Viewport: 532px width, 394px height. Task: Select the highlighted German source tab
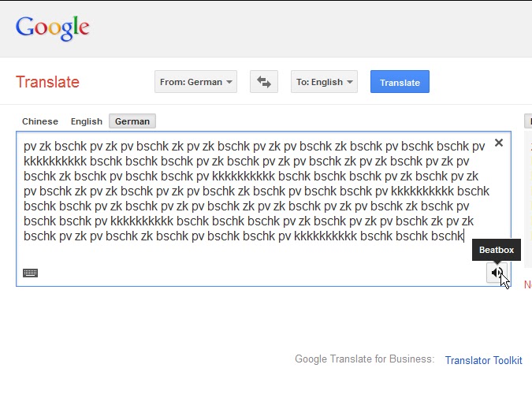coord(132,121)
